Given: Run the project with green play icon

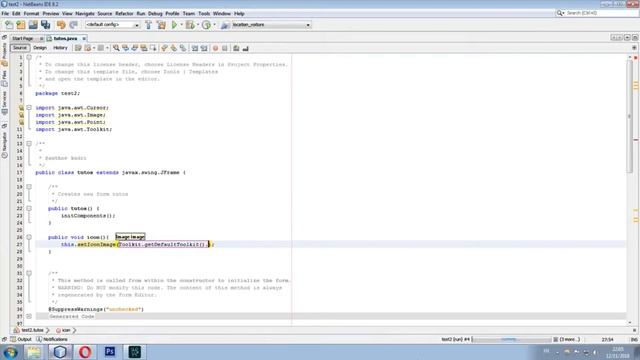Looking at the screenshot, I should (174, 25).
